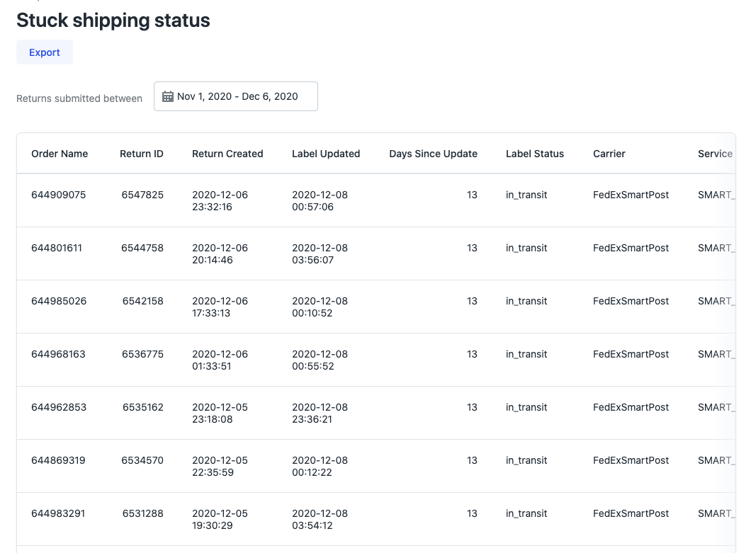The width and height of the screenshot is (756, 553).
Task: Click the Return Created column header
Action: (x=227, y=154)
